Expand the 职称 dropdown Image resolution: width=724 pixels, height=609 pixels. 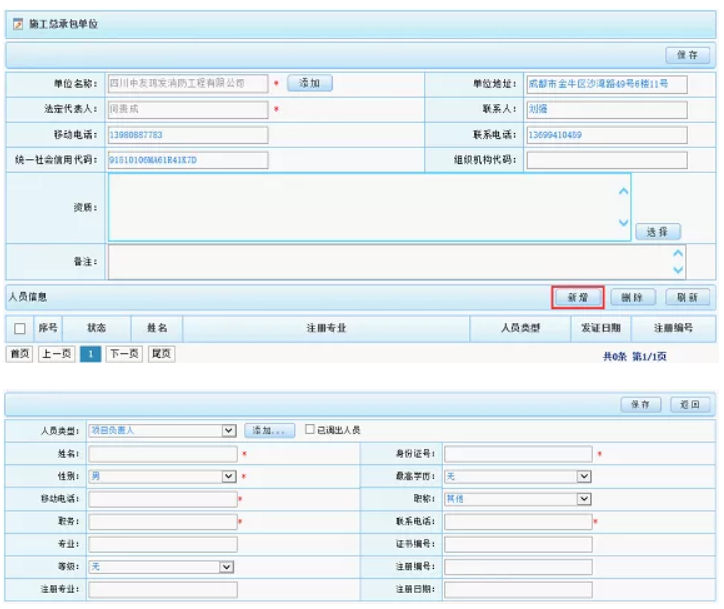584,499
